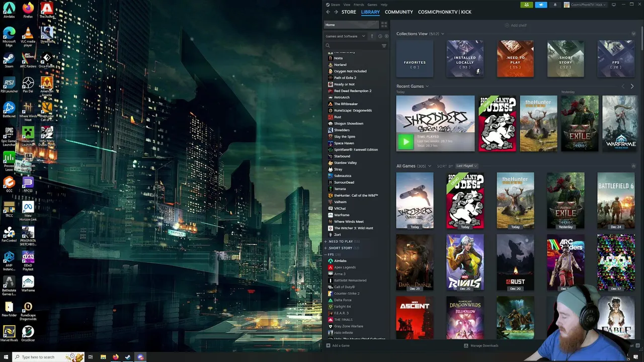Open Firefox desktop shortcut
The width and height of the screenshot is (644, 362).
point(28,10)
